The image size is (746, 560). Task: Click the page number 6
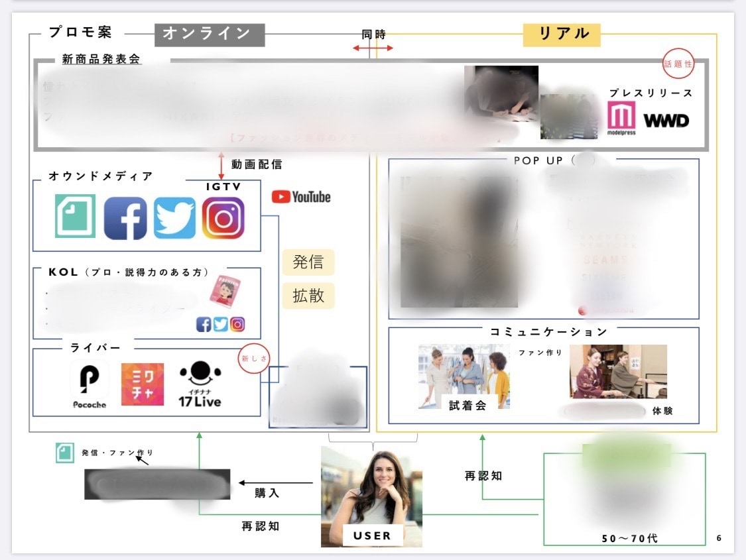coord(719,538)
